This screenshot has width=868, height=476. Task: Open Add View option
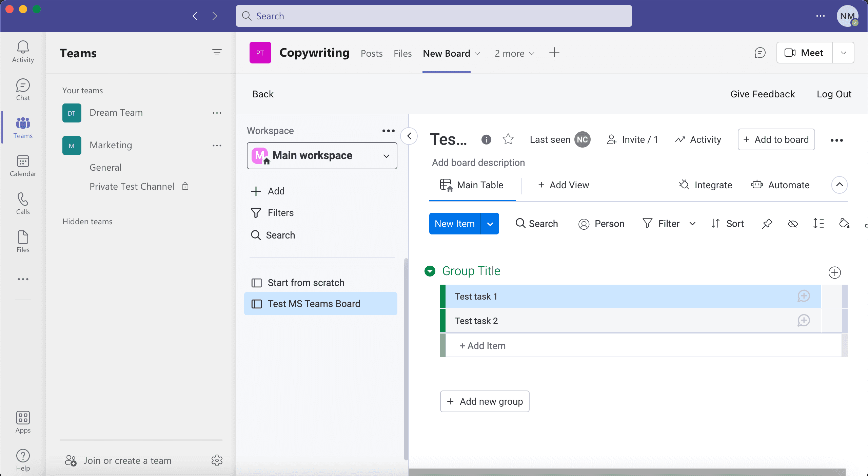[564, 185]
